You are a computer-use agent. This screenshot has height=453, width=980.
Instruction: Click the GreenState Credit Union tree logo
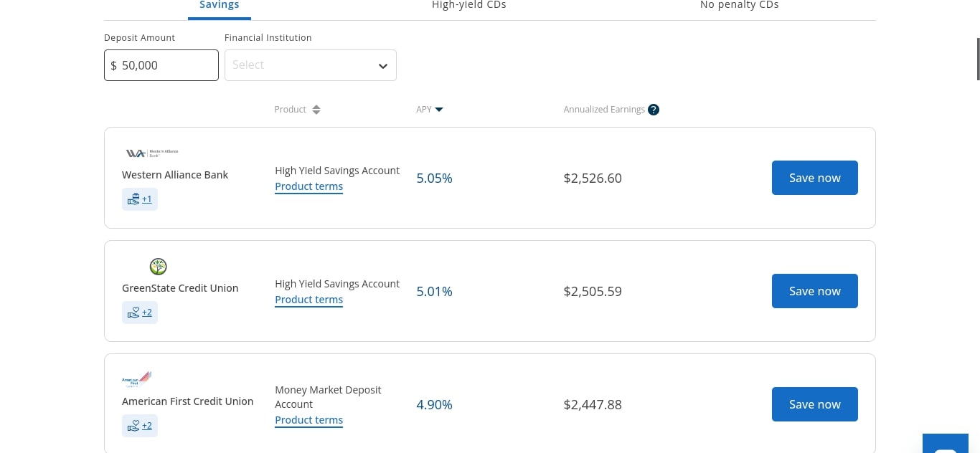(159, 267)
